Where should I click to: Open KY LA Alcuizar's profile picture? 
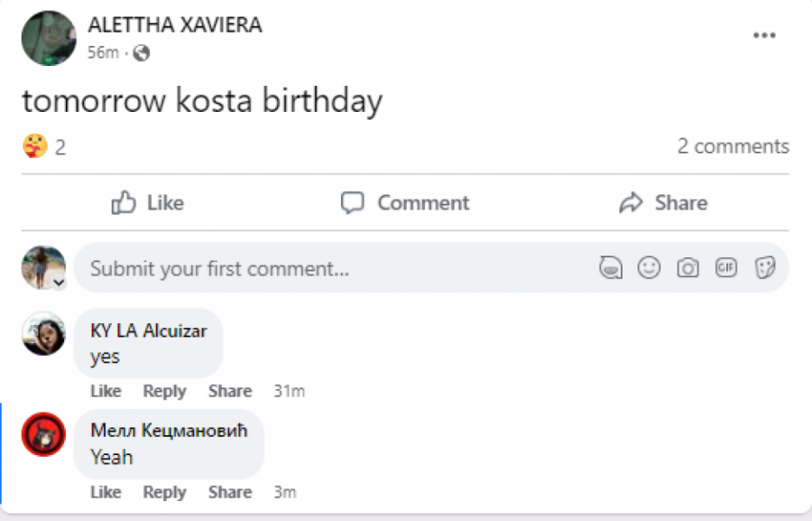43,334
